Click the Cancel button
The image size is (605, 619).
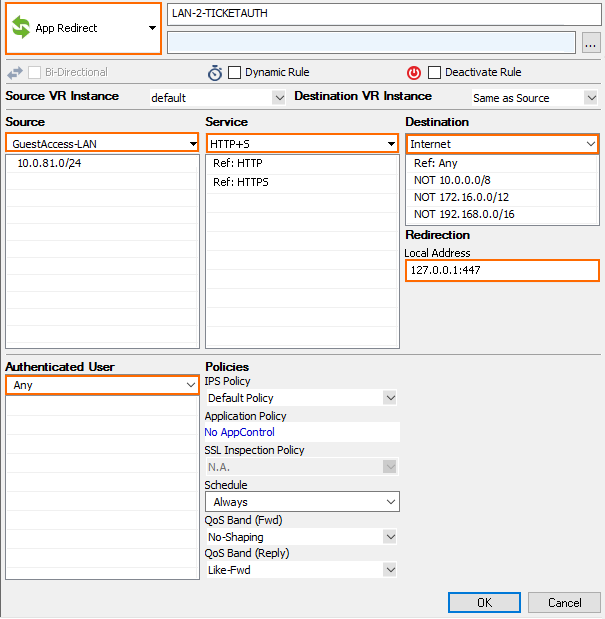click(x=564, y=602)
